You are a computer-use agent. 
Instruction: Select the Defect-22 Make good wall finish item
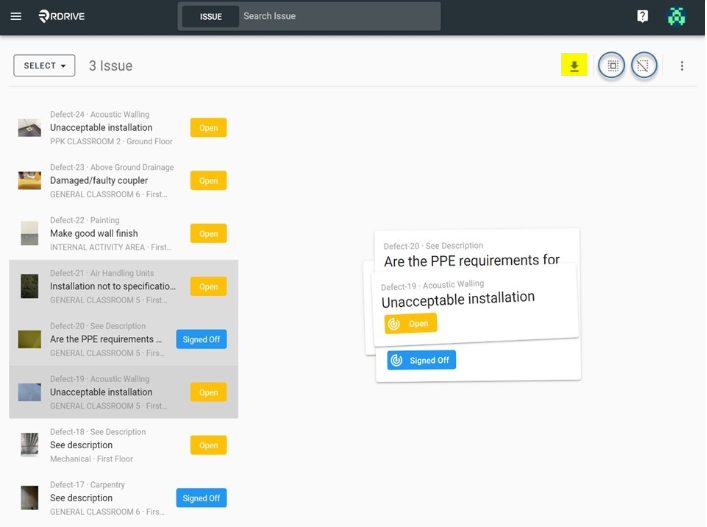pos(124,234)
